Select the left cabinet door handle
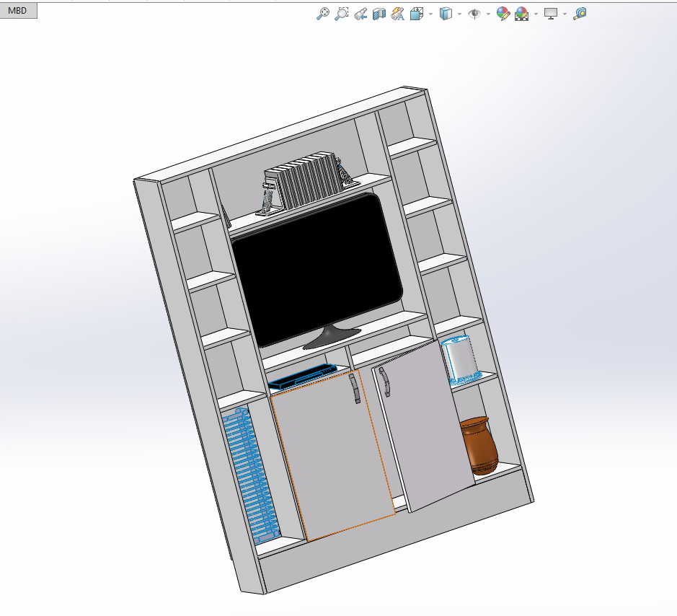Viewport: 677px width, 616px height. [355, 388]
